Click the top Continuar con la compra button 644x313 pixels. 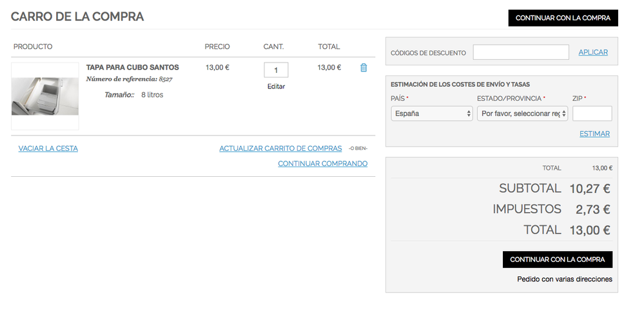[563, 18]
